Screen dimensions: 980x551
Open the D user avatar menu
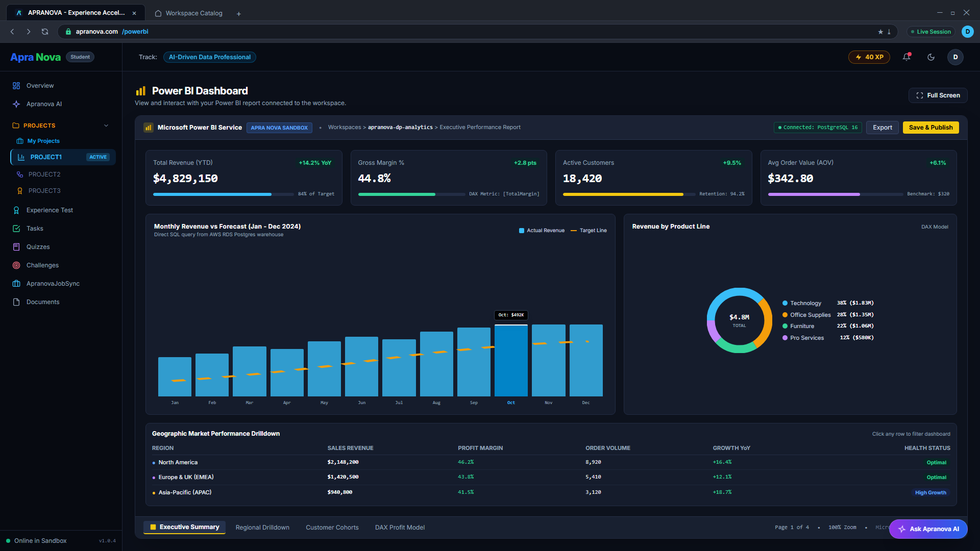click(955, 57)
